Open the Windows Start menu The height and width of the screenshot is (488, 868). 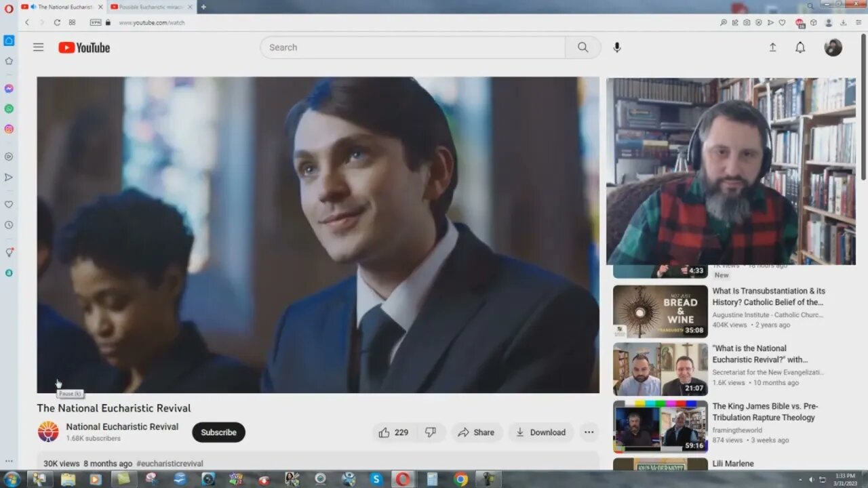(x=12, y=479)
